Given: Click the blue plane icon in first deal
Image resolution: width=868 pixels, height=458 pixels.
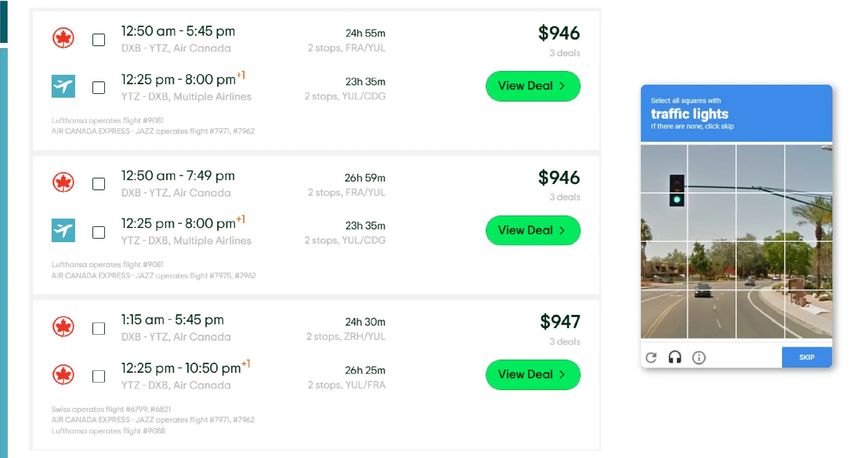Looking at the screenshot, I should pyautogui.click(x=63, y=86).
